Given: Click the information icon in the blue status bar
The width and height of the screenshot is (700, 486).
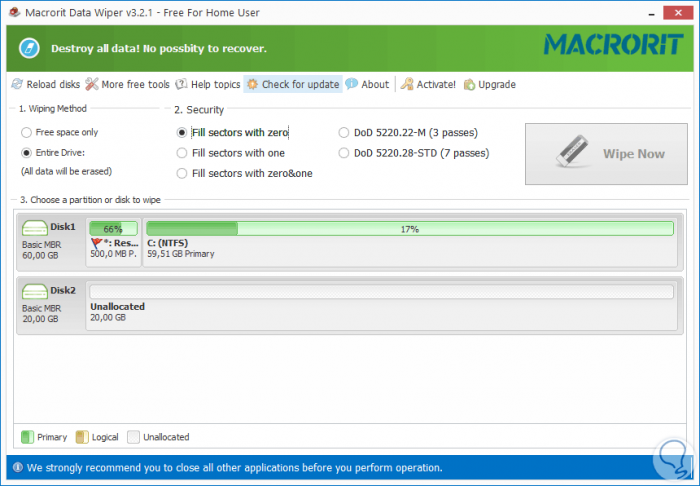Looking at the screenshot, I should tap(17, 467).
